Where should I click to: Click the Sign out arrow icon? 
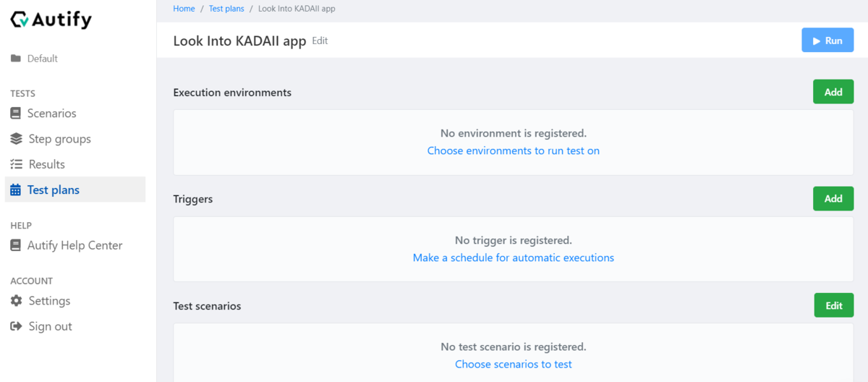coord(16,326)
